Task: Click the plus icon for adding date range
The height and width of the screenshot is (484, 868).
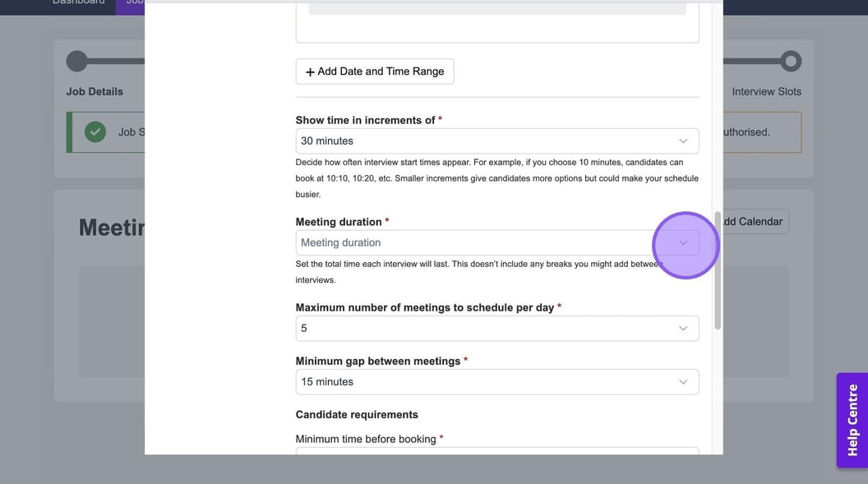Action: click(x=310, y=72)
